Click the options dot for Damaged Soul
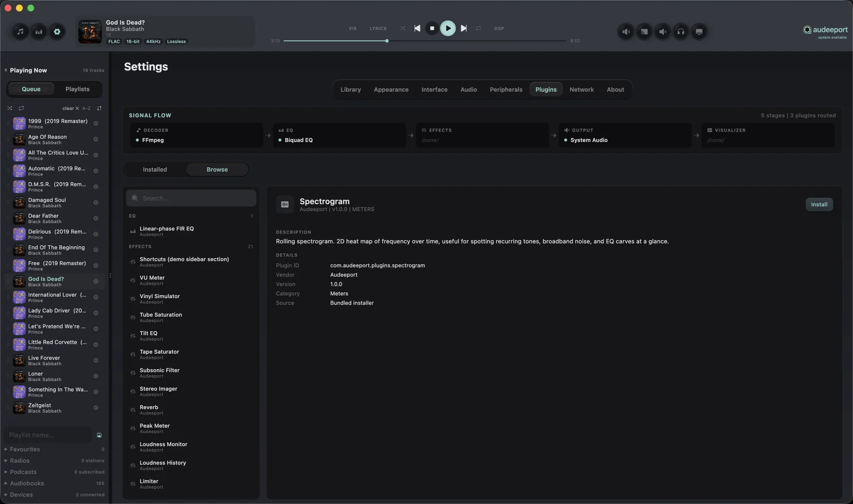 (x=96, y=202)
